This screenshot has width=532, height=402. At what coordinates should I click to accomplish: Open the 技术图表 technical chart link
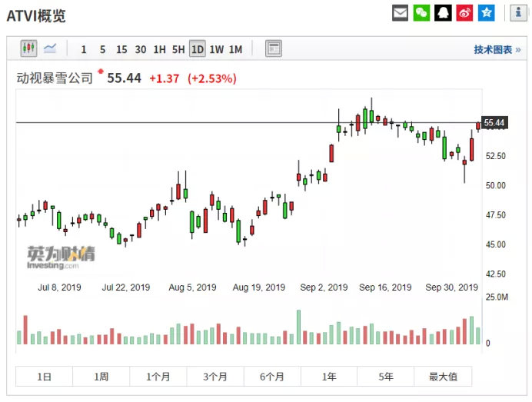[497, 50]
